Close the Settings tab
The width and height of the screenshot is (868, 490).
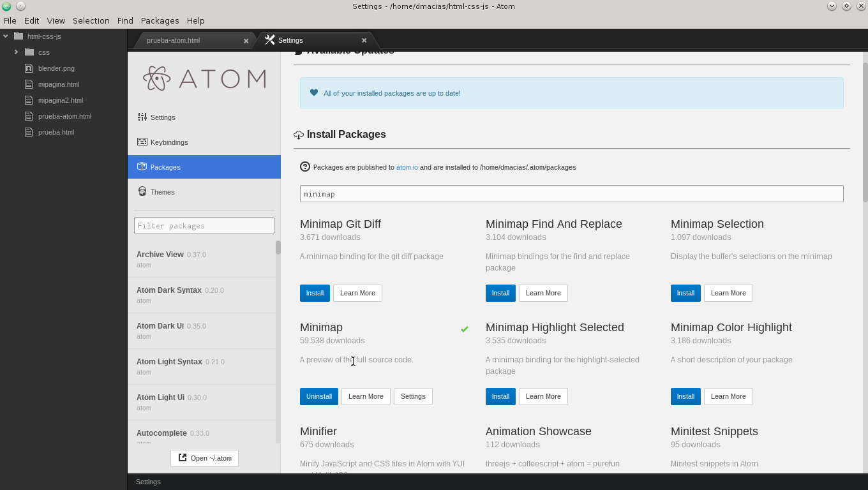pyautogui.click(x=364, y=40)
